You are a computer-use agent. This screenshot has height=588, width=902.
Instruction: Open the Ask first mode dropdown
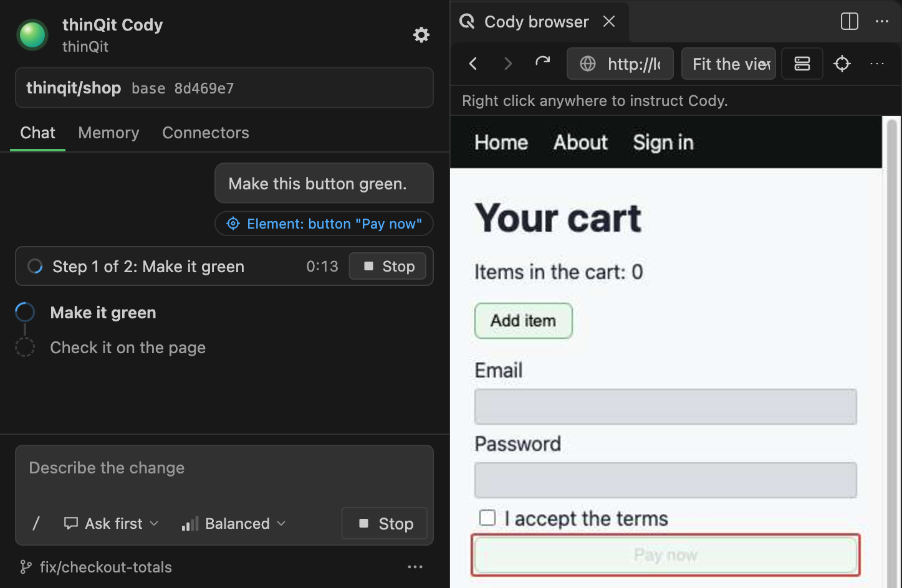[x=112, y=523]
